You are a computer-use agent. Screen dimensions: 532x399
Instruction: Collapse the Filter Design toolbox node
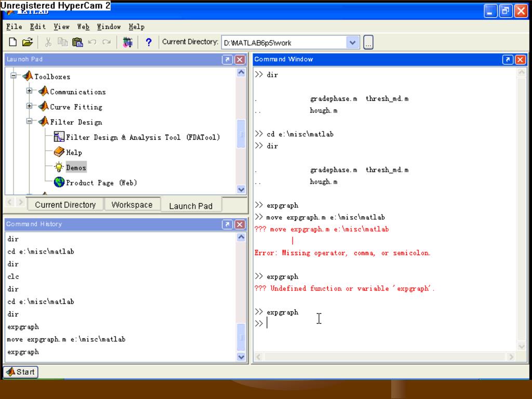click(29, 121)
